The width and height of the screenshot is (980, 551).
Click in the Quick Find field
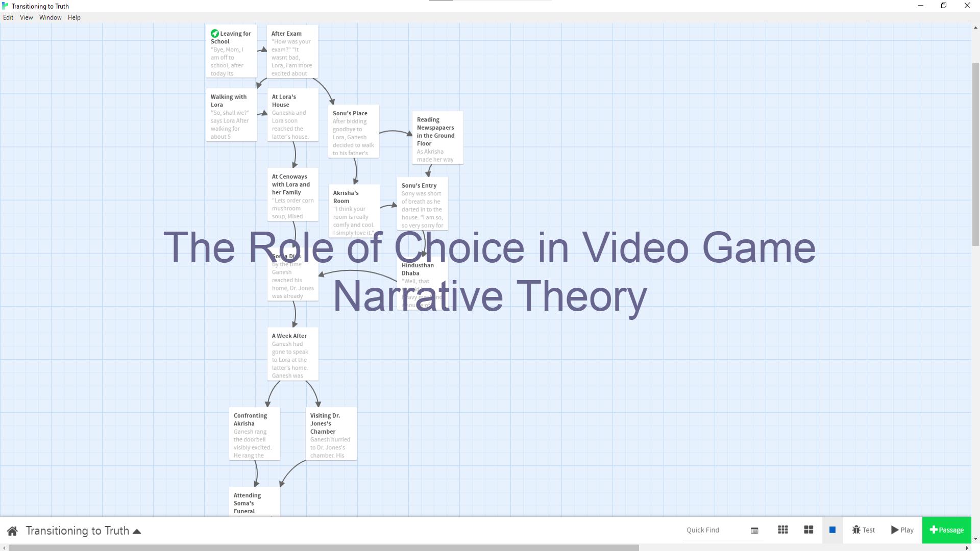pos(715,530)
